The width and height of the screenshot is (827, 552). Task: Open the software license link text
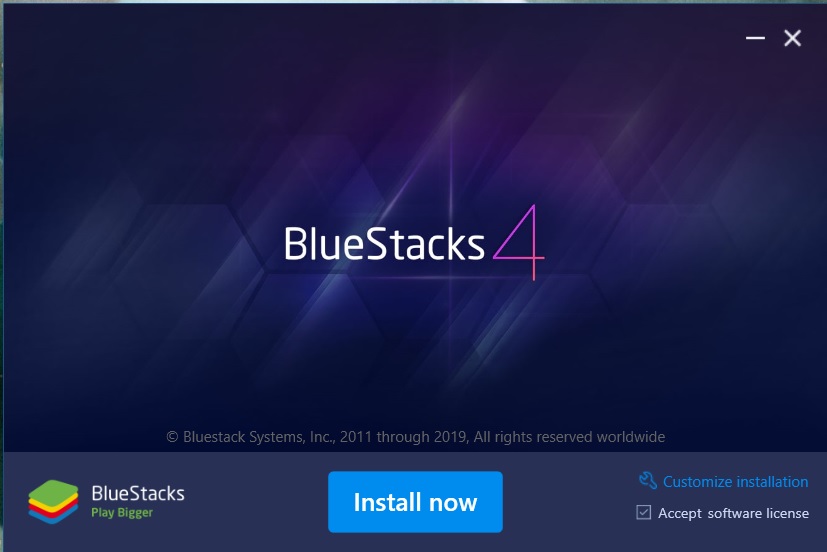(x=758, y=513)
